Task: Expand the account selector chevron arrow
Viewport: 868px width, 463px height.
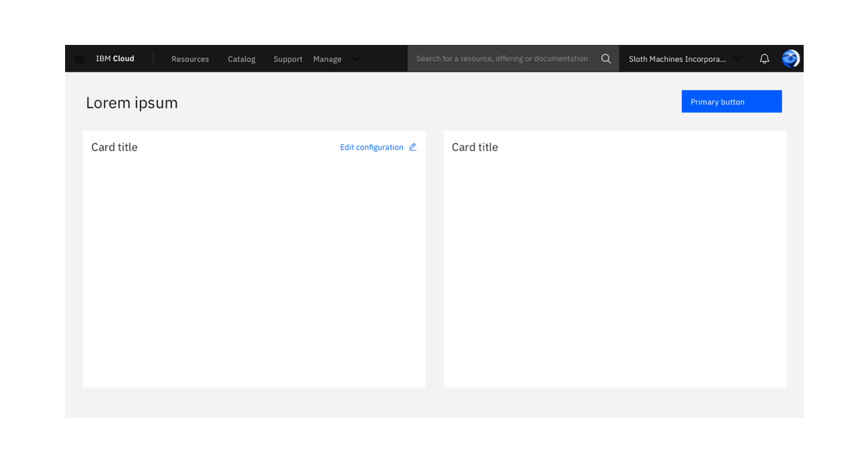Action: coord(737,59)
